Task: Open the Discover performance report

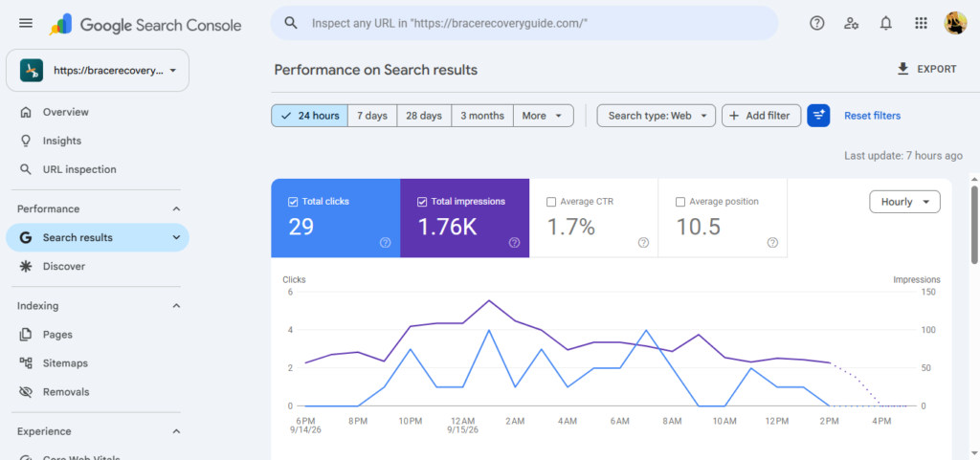Action: click(98, 267)
